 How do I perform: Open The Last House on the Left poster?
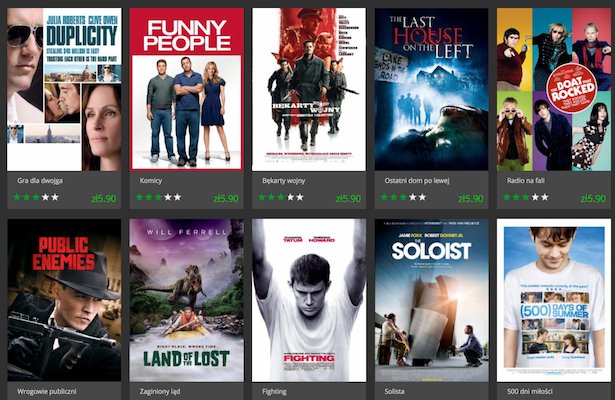coord(431,89)
